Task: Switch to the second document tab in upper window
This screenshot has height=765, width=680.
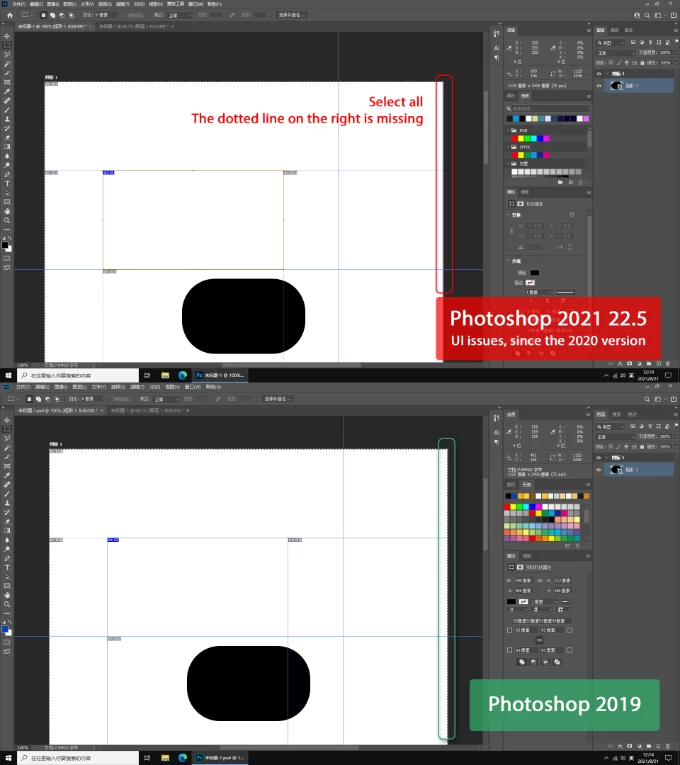Action: 134,26
